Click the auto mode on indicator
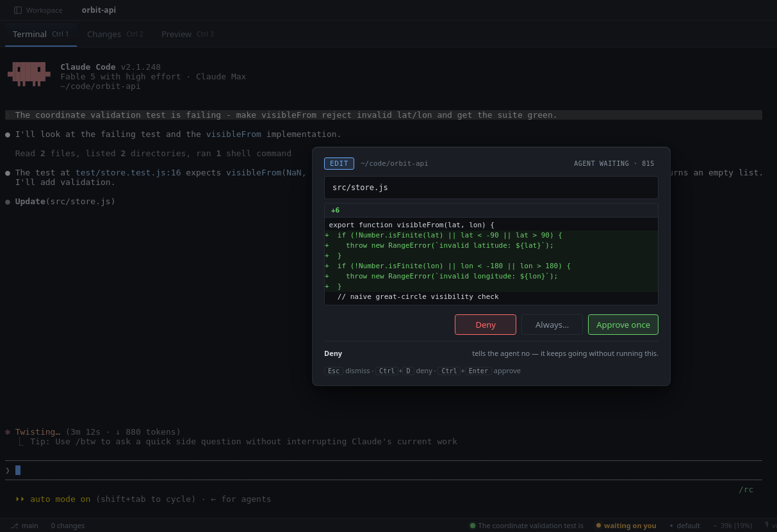This screenshot has width=777, height=532. click(53, 499)
